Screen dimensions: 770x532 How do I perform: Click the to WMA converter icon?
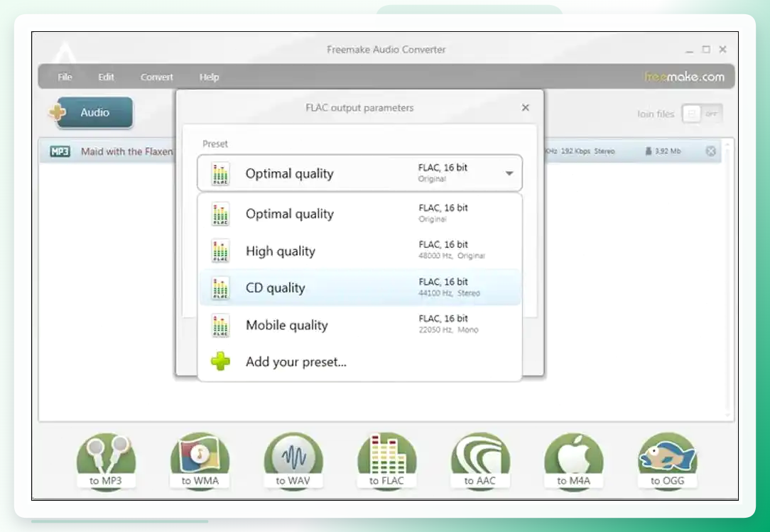click(200, 461)
